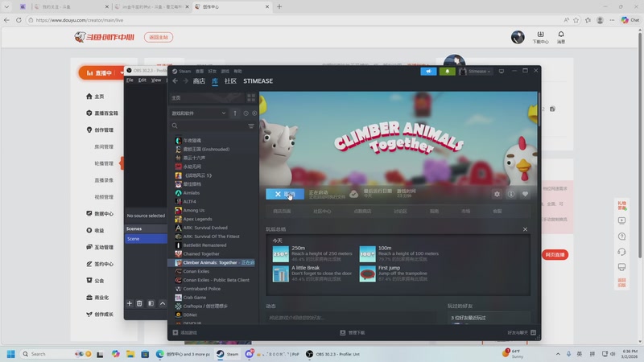Screen dimensions: 644x362
Task: Open the scene filters icon in OBS
Action: [x=151, y=303]
